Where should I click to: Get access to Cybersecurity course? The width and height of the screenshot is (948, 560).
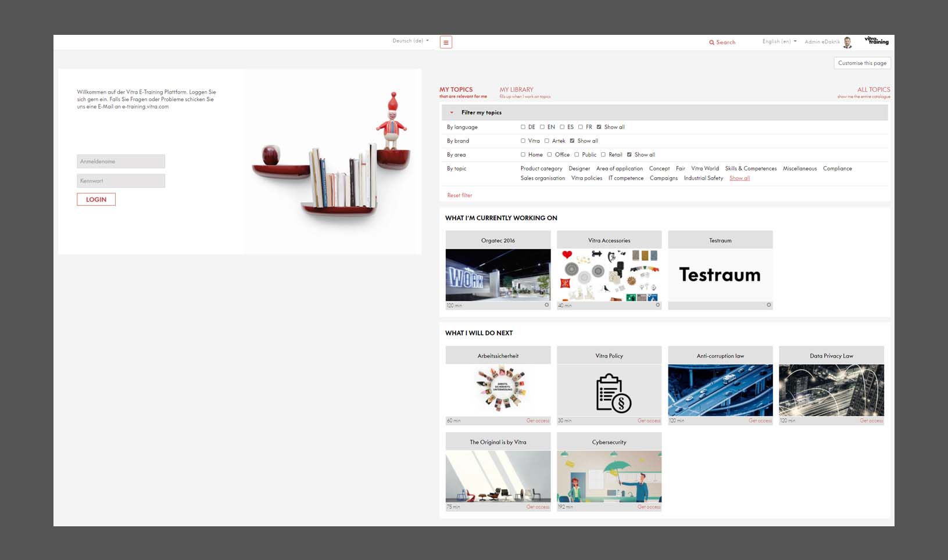(649, 507)
